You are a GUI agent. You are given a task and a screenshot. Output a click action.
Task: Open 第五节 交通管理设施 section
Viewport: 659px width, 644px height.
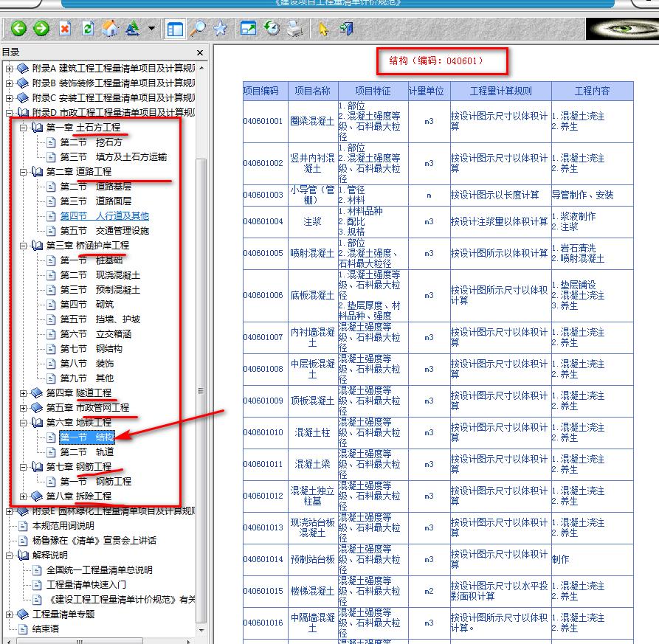[x=104, y=231]
